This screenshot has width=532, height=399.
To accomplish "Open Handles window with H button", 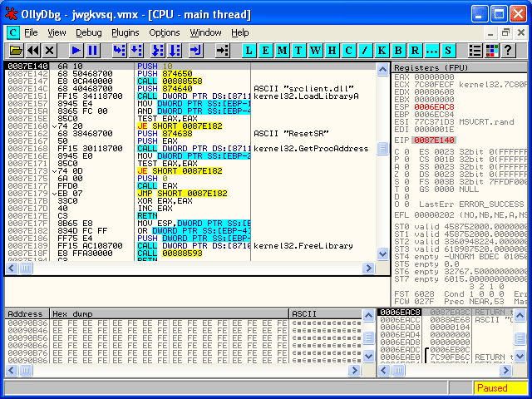I will (x=332, y=51).
